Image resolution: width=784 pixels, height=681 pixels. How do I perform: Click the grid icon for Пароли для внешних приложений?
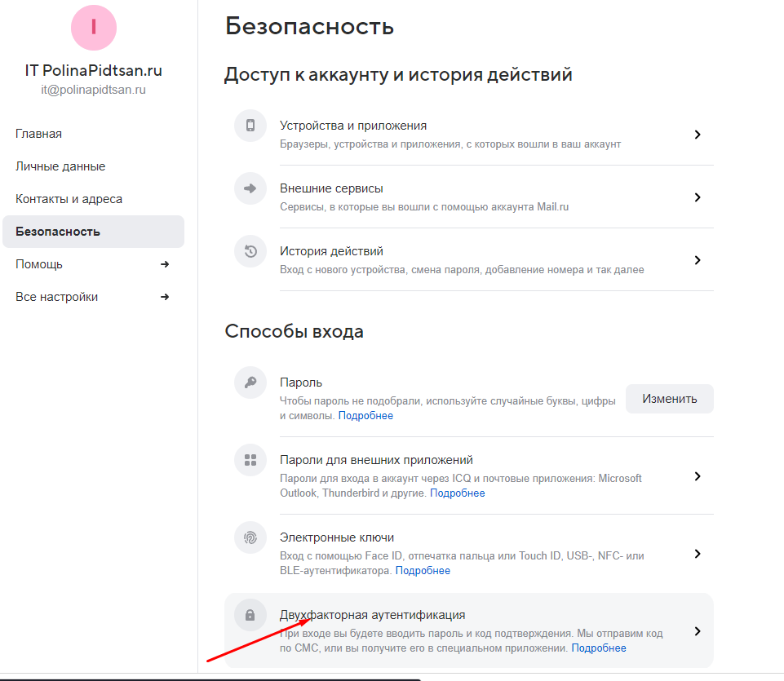click(250, 460)
